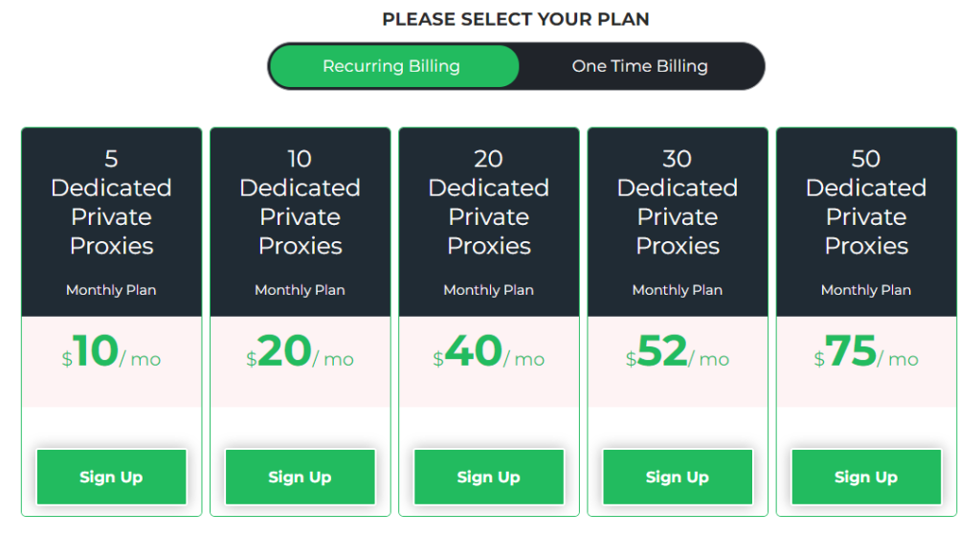Click the $20/mo price
This screenshot has height=535, width=980.
point(300,353)
